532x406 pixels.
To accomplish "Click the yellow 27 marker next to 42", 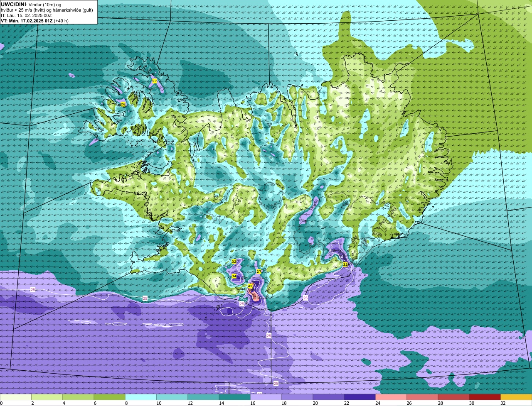I will pyautogui.click(x=259, y=271).
